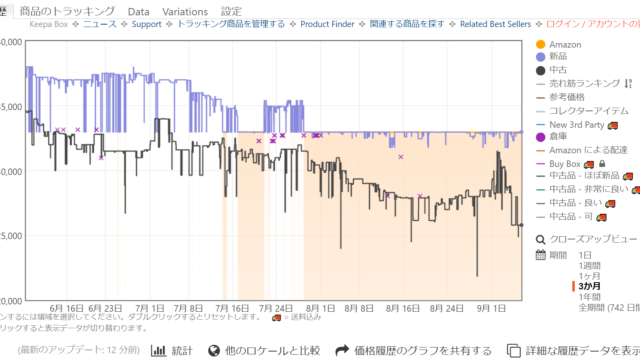Toggle New 3rd Party series in legend

[x=576, y=125]
